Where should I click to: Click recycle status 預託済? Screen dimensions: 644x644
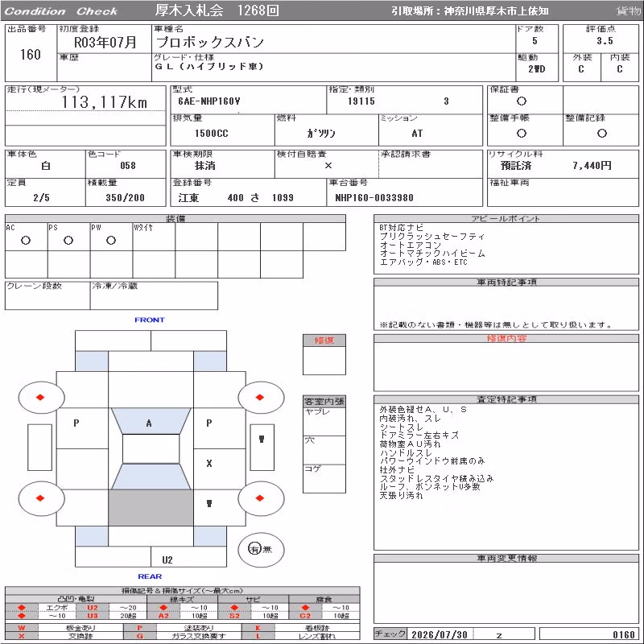pos(516,166)
